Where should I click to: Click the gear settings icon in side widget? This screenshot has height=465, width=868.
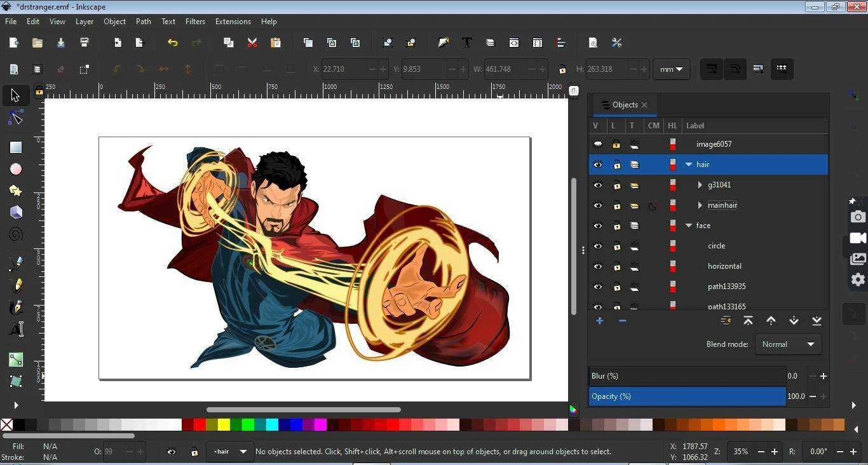pos(858,279)
